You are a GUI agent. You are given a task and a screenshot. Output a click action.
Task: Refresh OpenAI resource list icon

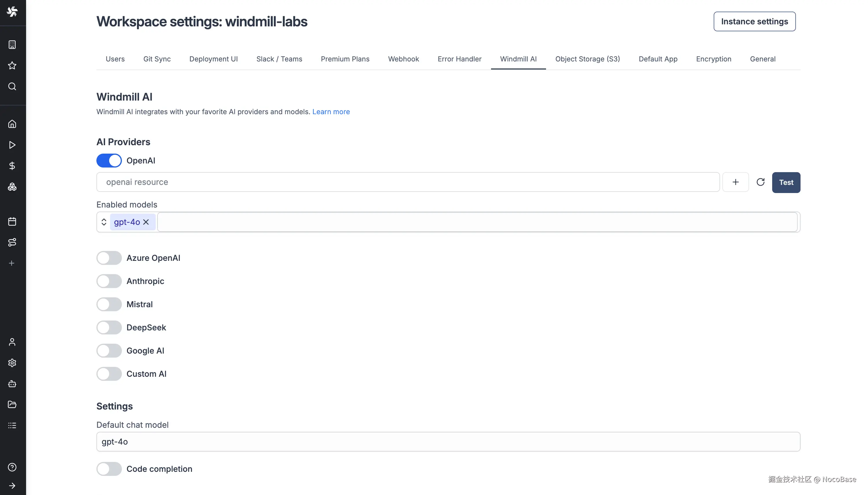click(760, 182)
